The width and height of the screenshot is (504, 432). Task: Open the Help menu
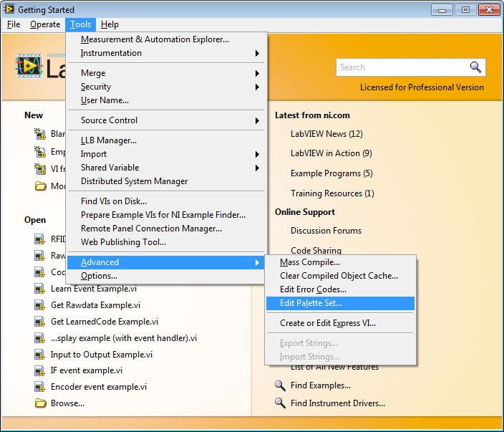coord(110,24)
